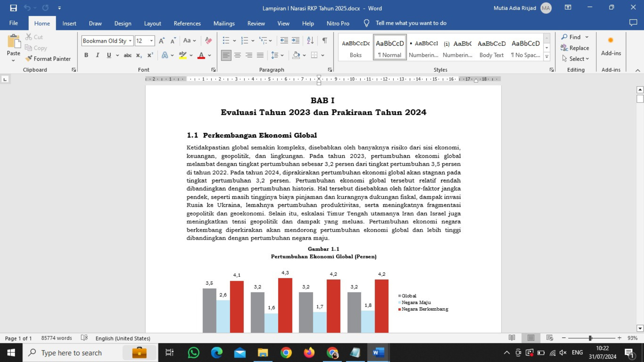Switch to the Insert tab
The width and height of the screenshot is (644, 362).
point(69,23)
